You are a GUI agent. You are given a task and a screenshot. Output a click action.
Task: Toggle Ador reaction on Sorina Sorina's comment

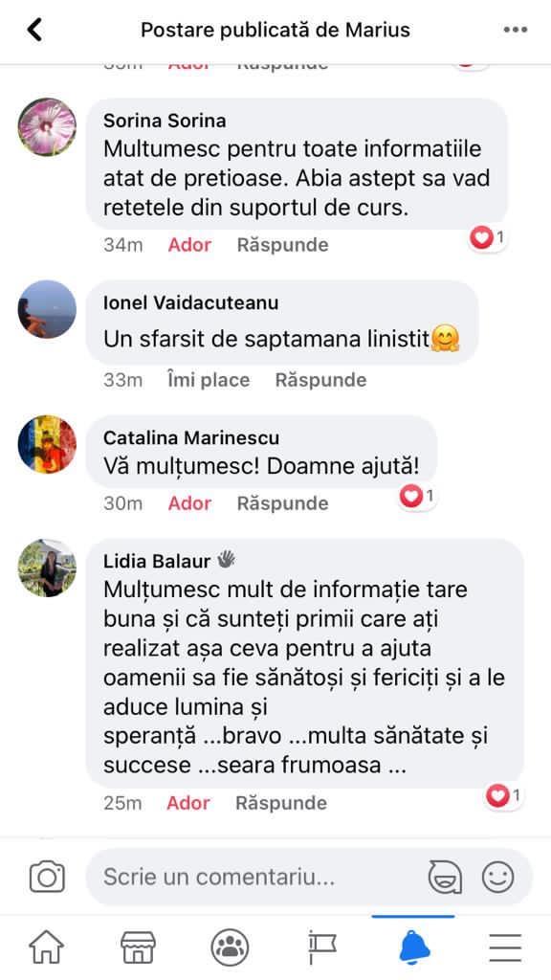point(190,245)
